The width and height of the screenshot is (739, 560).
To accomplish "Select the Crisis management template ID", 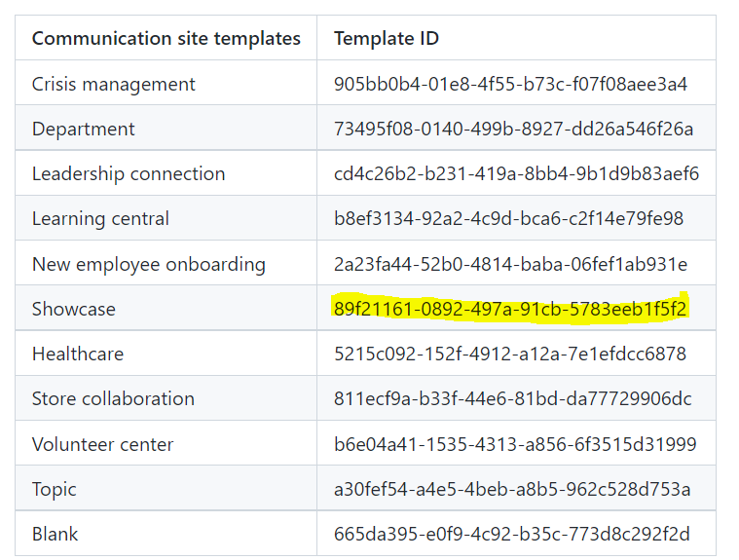I will pos(510,84).
